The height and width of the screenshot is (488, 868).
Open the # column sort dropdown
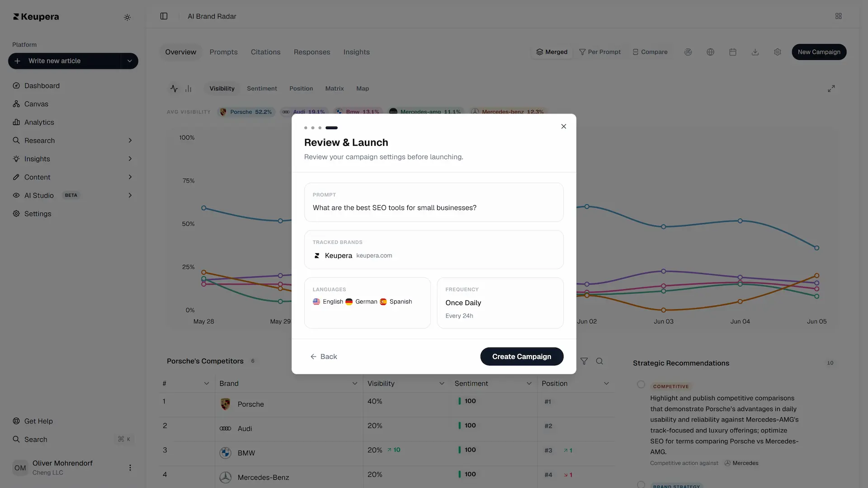tap(207, 384)
